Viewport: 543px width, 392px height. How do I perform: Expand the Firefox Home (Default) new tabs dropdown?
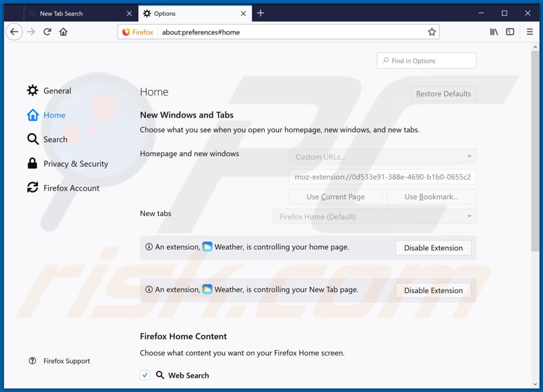pyautogui.click(x=374, y=217)
